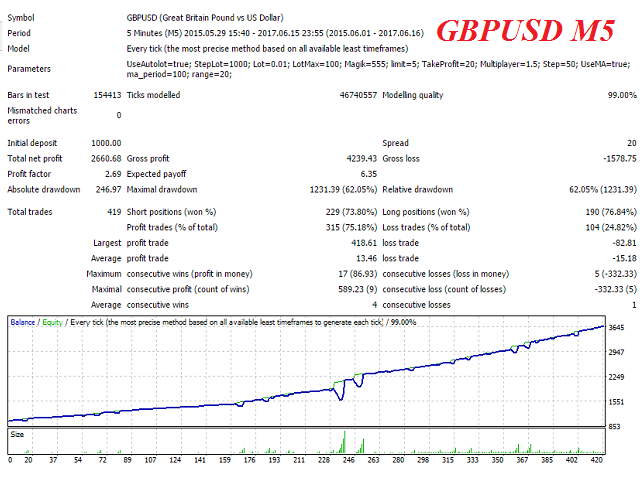
Task: Click trade number 246 on the x-axis
Action: [348, 460]
